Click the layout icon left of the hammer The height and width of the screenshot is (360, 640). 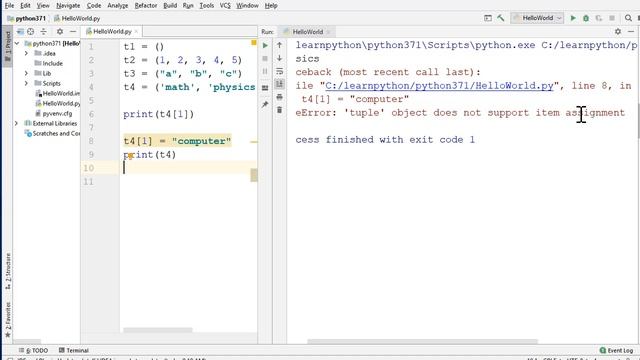[x=488, y=18]
